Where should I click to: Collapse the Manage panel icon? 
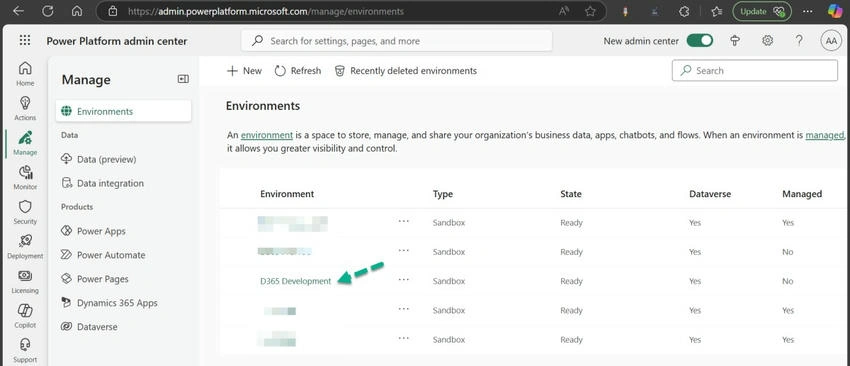183,79
